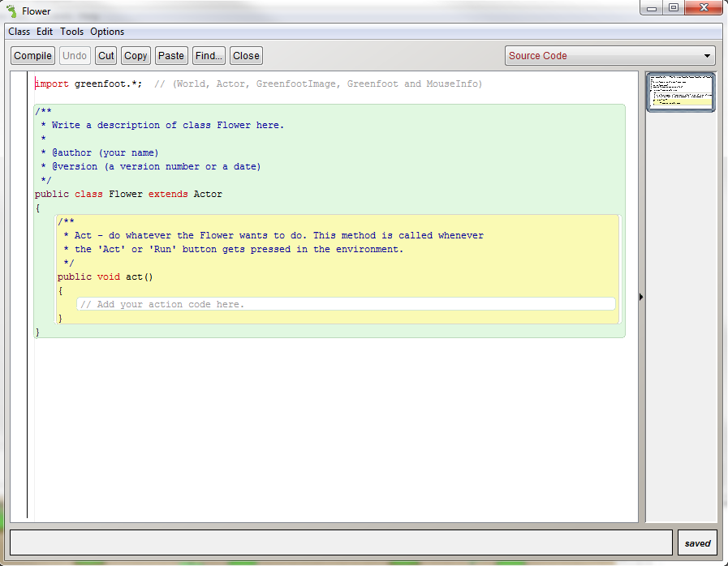Open the Tools menu
Image resolution: width=728 pixels, height=566 pixels.
click(x=71, y=31)
